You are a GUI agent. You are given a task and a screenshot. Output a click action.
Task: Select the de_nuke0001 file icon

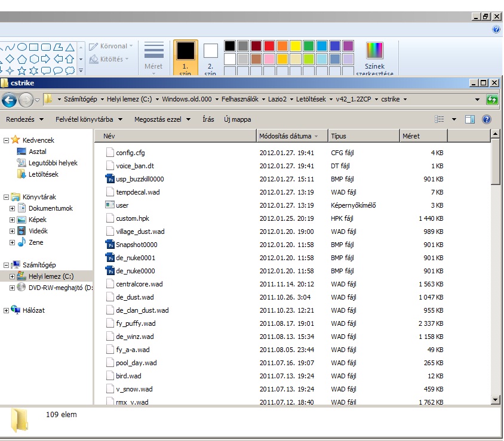coord(110,258)
